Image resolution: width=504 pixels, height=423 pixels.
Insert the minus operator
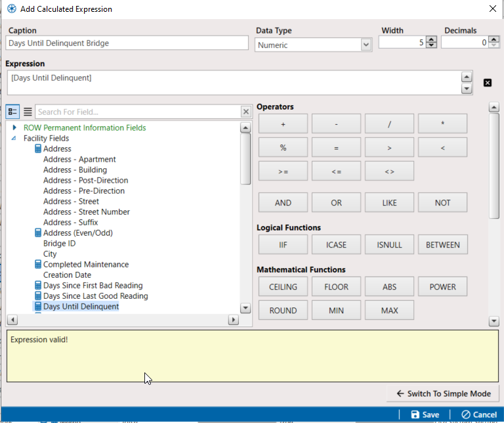pyautogui.click(x=336, y=123)
